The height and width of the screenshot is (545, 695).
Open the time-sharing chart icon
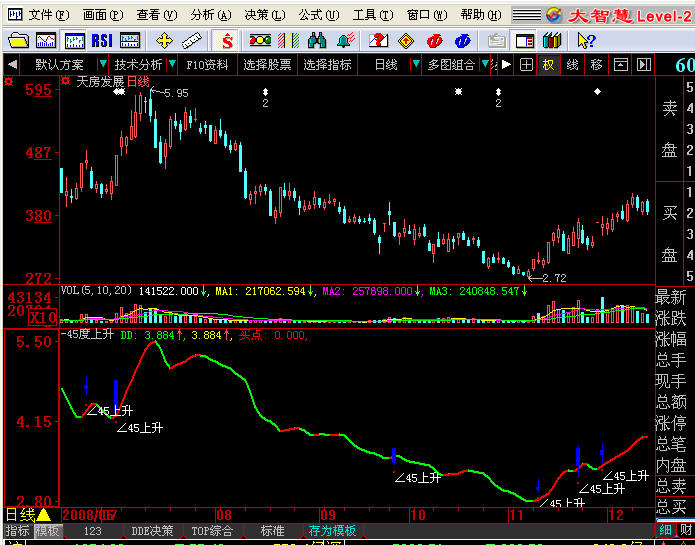click(47, 41)
